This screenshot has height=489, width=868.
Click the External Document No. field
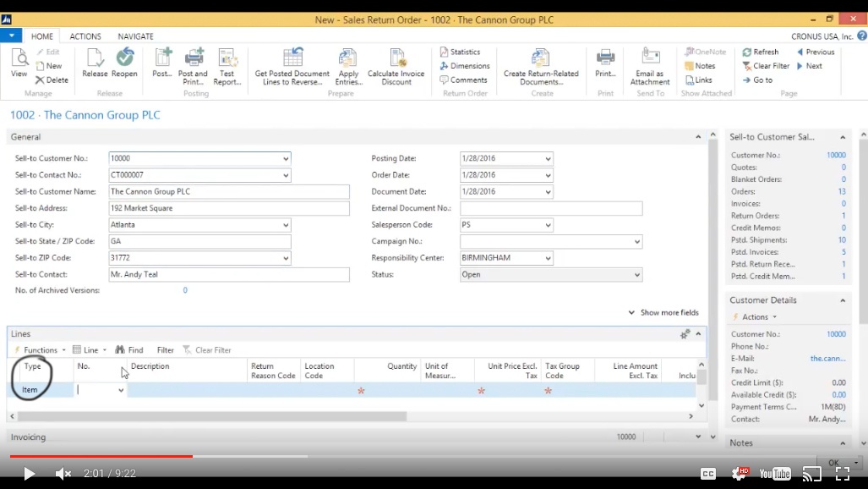(x=551, y=208)
